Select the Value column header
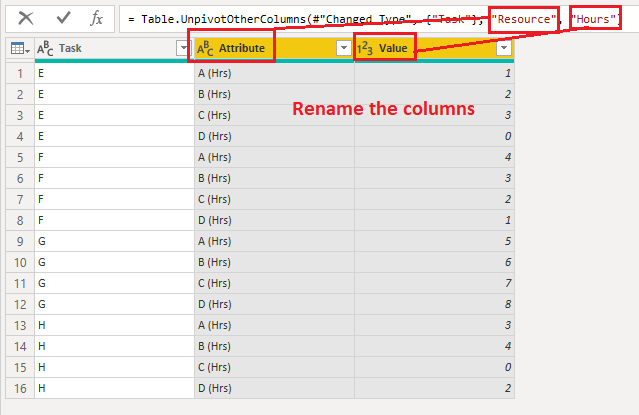Image resolution: width=639 pixels, height=415 pixels. (x=434, y=49)
